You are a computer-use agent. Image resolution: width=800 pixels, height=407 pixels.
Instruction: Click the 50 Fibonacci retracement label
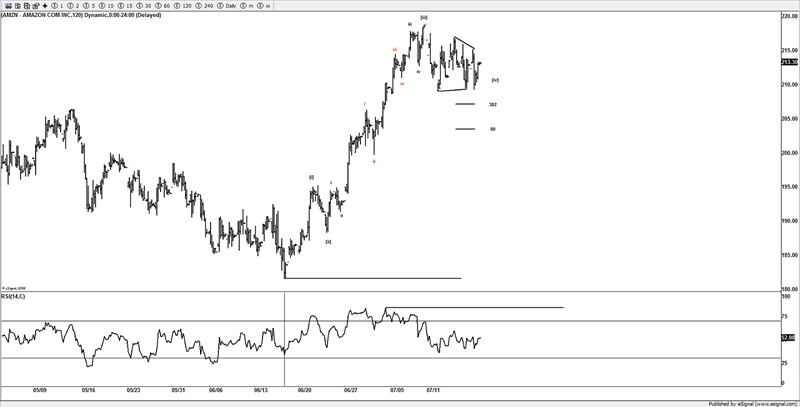click(x=493, y=130)
